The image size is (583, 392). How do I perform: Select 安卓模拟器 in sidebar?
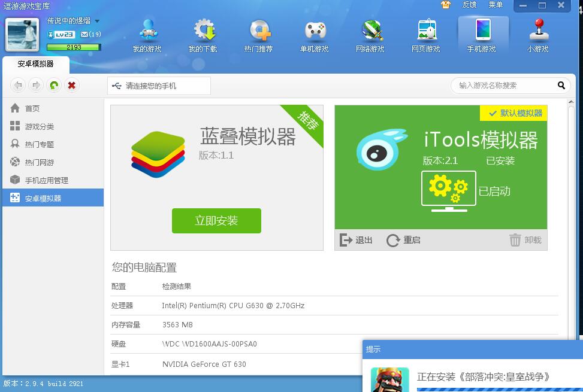pos(53,198)
